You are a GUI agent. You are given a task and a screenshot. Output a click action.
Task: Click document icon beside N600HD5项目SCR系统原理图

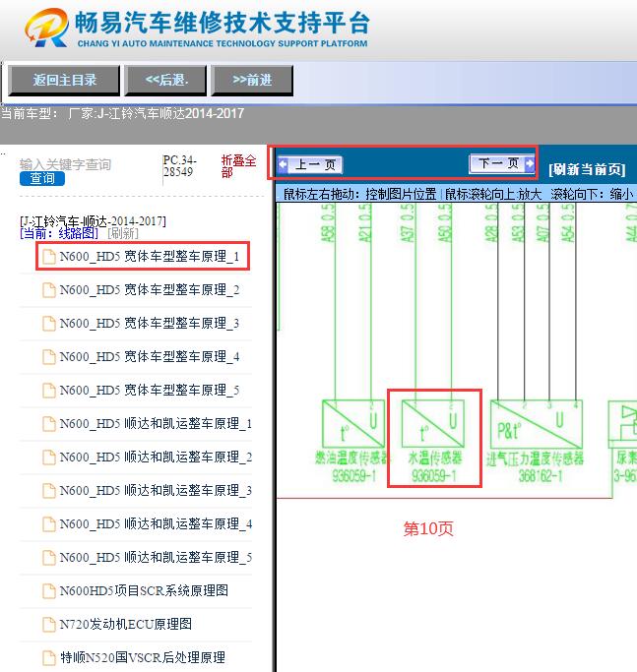click(49, 590)
